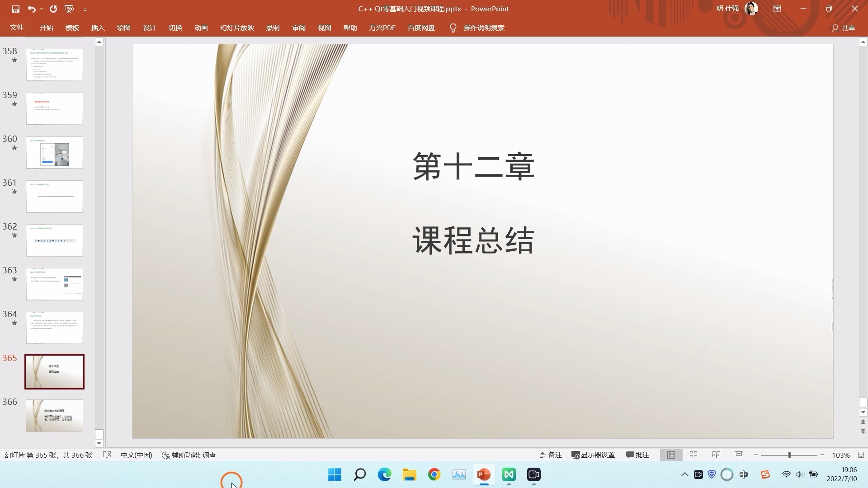Expand the 显示器设置 monitor settings menu

pos(593,455)
